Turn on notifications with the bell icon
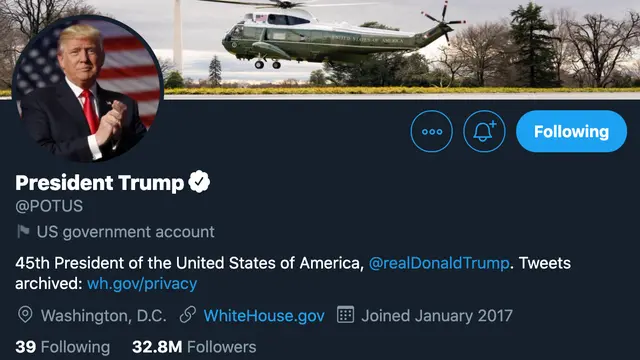 (x=484, y=131)
